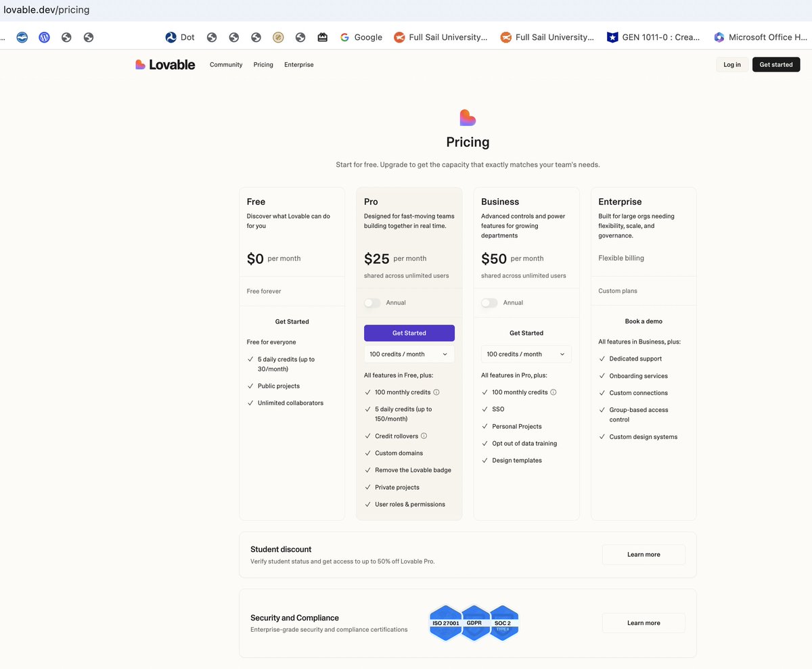Open the Pro credits per month dropdown
812x669 pixels.
409,354
